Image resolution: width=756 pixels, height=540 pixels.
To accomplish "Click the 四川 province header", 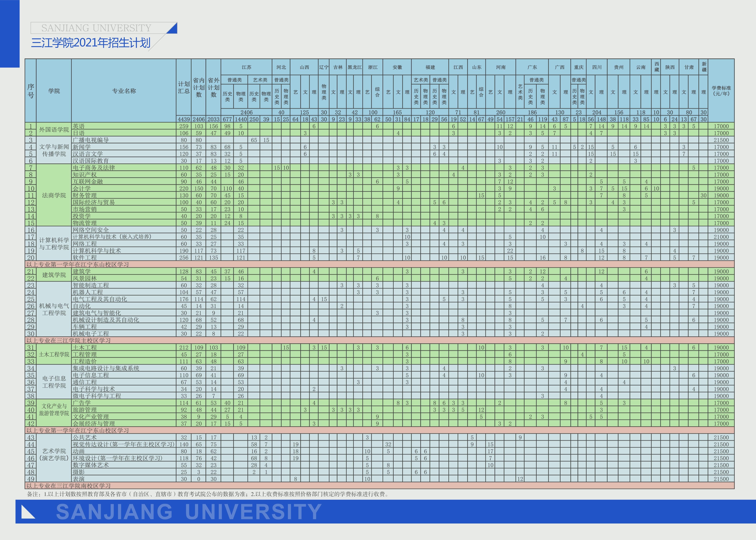I will [597, 67].
